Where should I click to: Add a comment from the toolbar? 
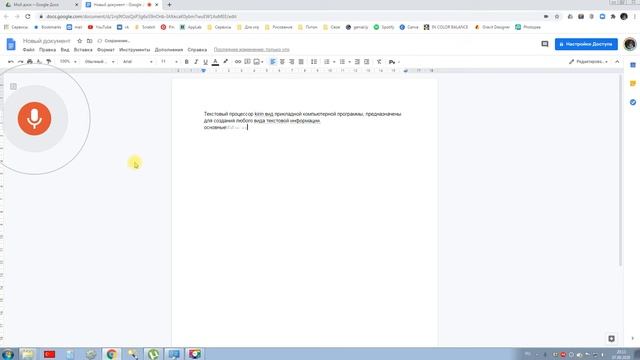pyautogui.click(x=247, y=62)
